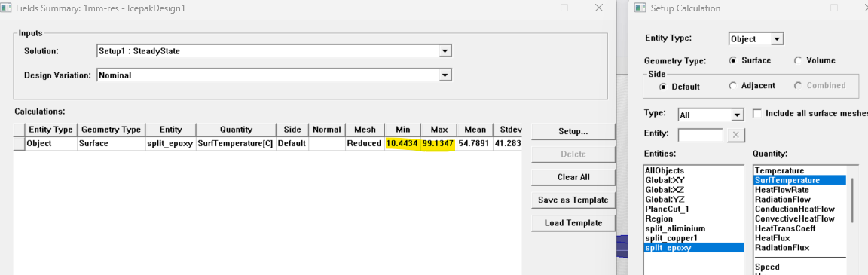Select the calculation row via its row header
This screenshot has height=275, width=868.
(x=20, y=143)
